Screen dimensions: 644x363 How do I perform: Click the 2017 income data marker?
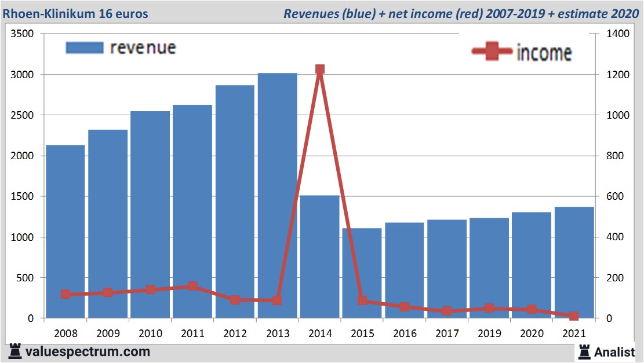click(447, 311)
